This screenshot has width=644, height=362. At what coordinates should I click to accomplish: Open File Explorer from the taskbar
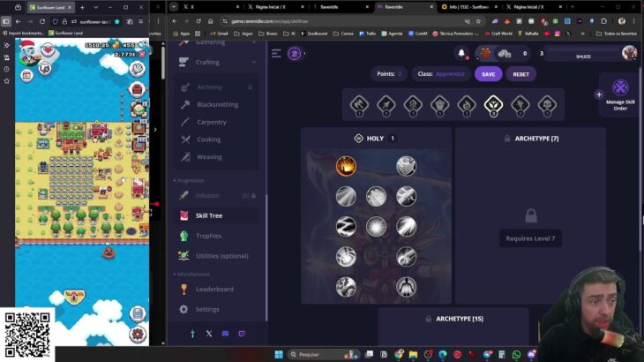(x=413, y=354)
